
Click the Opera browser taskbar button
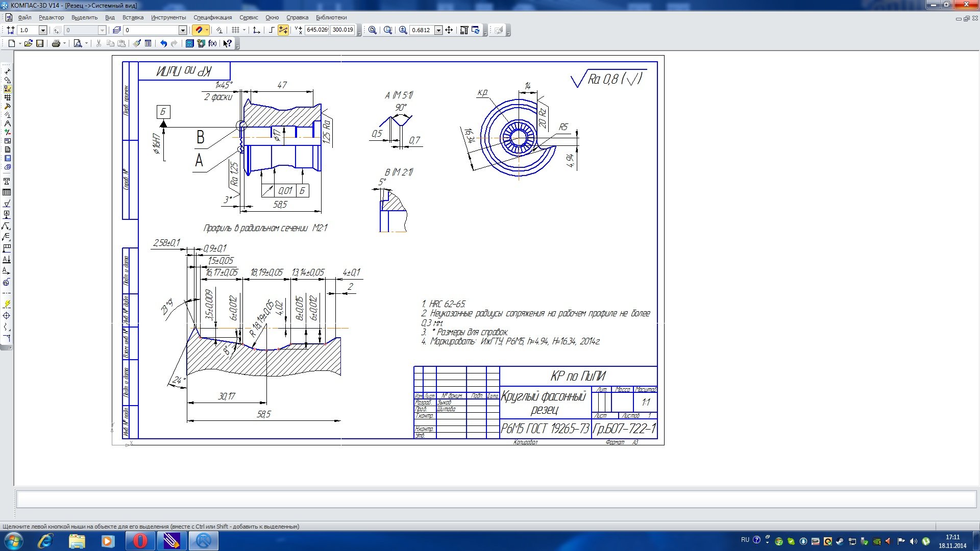pyautogui.click(x=140, y=541)
